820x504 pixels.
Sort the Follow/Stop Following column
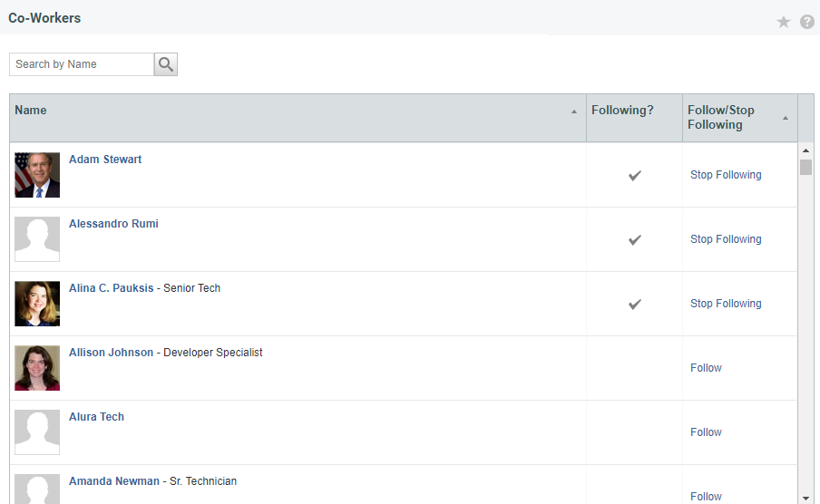[x=785, y=118]
